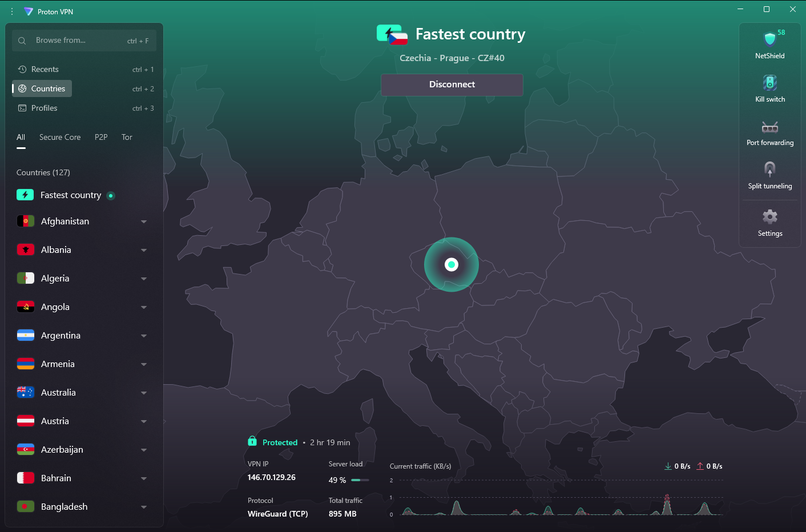The height and width of the screenshot is (532, 806).
Task: Click the Fastest country lightning icon in list
Action: point(25,195)
